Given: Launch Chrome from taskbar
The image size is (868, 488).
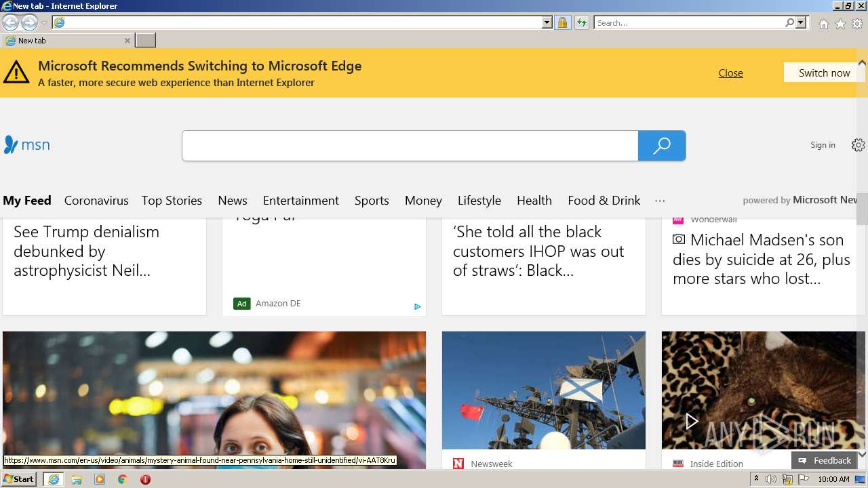Looking at the screenshot, I should tap(122, 479).
